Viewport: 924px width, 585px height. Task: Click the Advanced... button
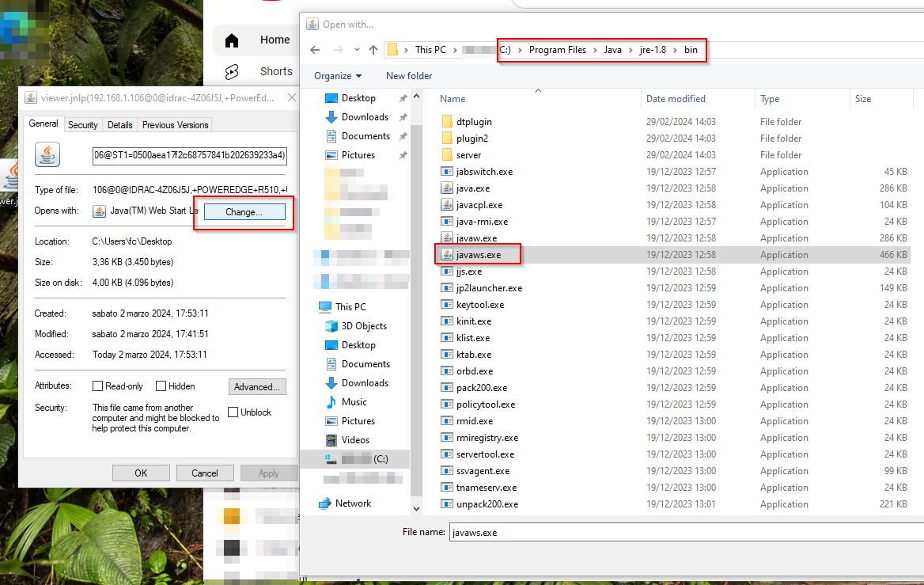(x=257, y=387)
